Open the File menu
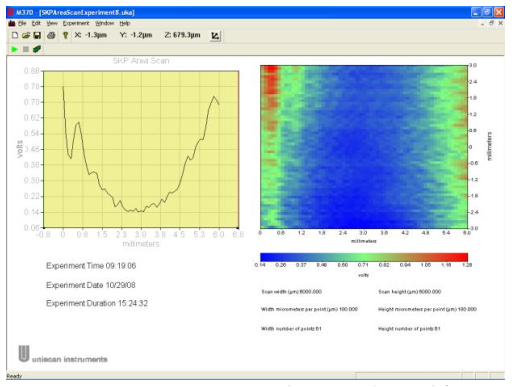The width and height of the screenshot is (514, 387). point(22,23)
